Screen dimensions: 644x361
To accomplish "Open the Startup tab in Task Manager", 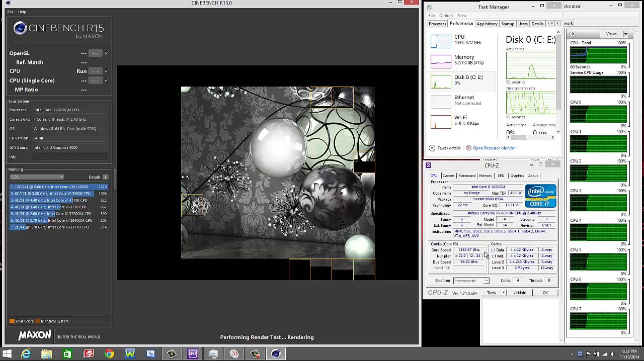I will [x=508, y=24].
